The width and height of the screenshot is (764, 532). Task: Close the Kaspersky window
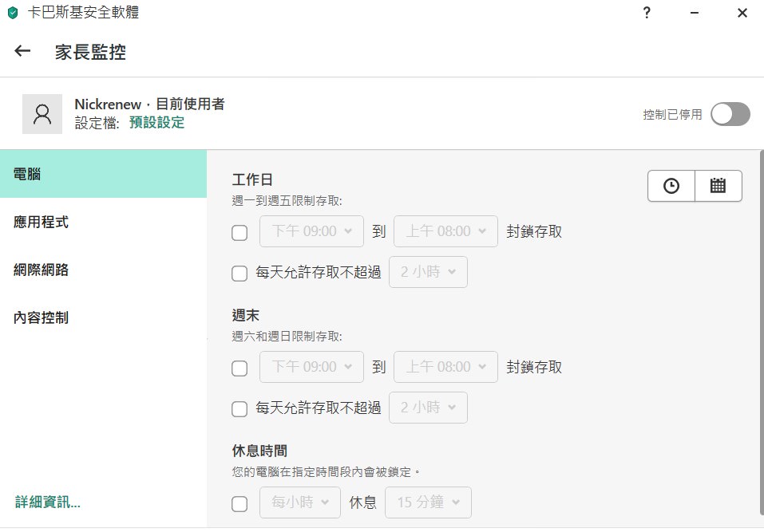click(742, 13)
